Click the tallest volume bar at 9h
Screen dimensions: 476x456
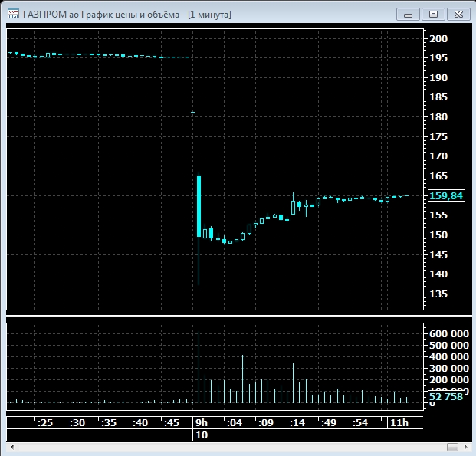click(199, 368)
